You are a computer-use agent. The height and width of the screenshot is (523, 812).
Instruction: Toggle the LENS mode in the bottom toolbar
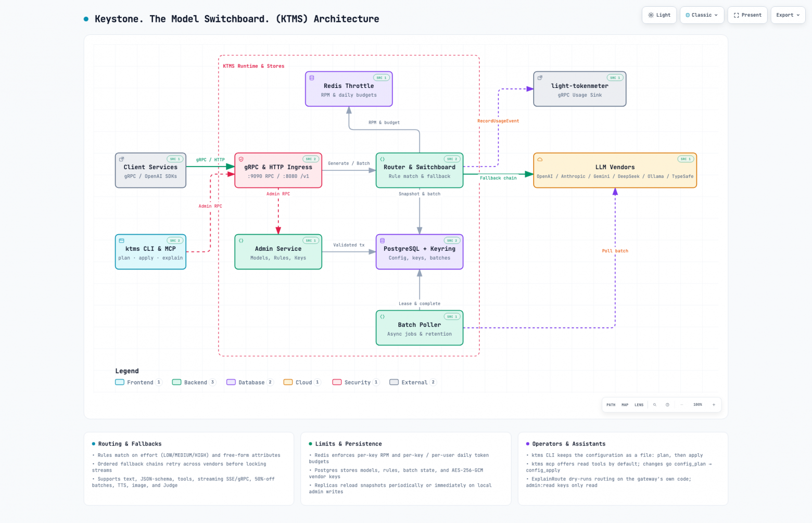(x=639, y=405)
